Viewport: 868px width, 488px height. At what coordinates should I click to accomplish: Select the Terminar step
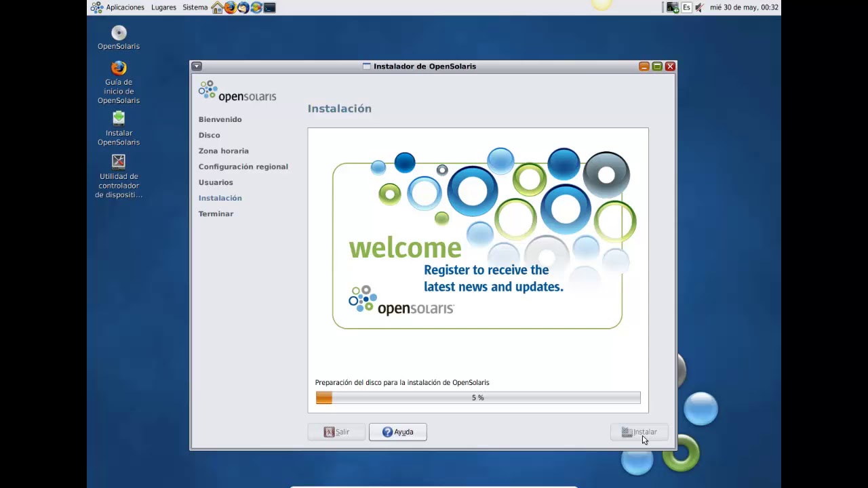(216, 213)
